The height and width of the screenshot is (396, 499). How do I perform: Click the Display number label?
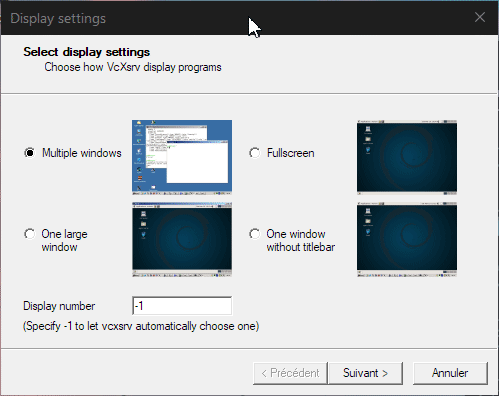[x=59, y=306]
